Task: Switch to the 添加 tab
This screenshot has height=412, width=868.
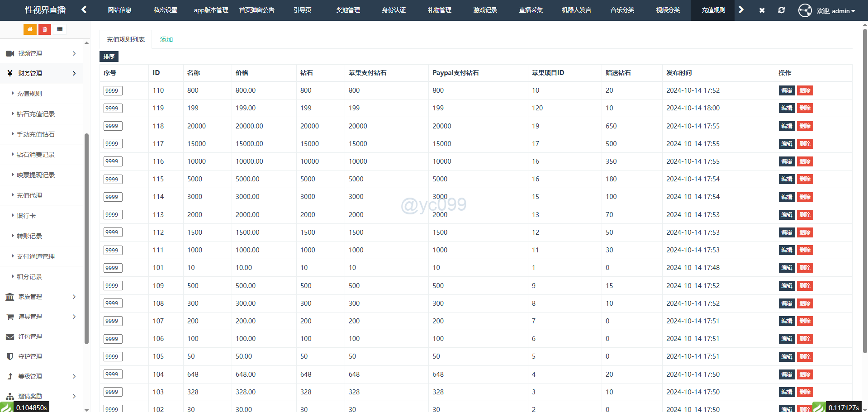Action: click(166, 40)
